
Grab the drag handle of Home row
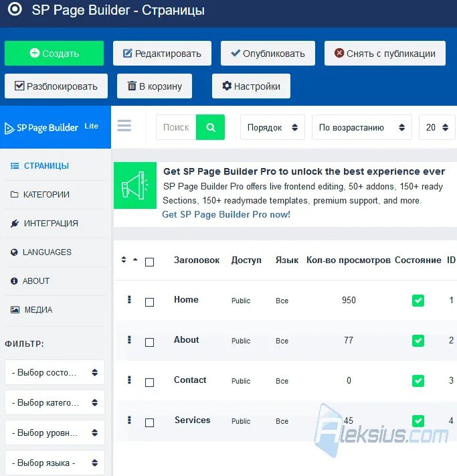pyautogui.click(x=129, y=300)
